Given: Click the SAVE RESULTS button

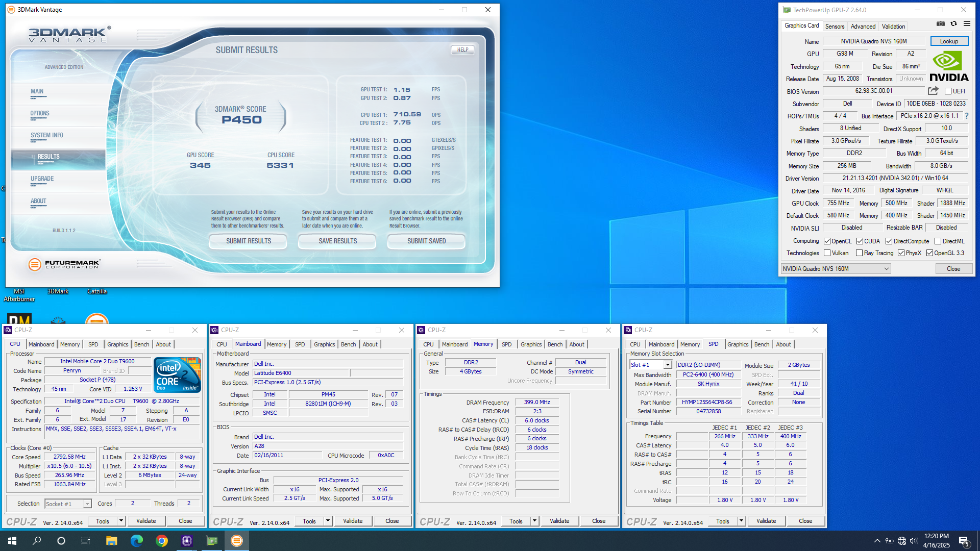Looking at the screenshot, I should coord(337,241).
